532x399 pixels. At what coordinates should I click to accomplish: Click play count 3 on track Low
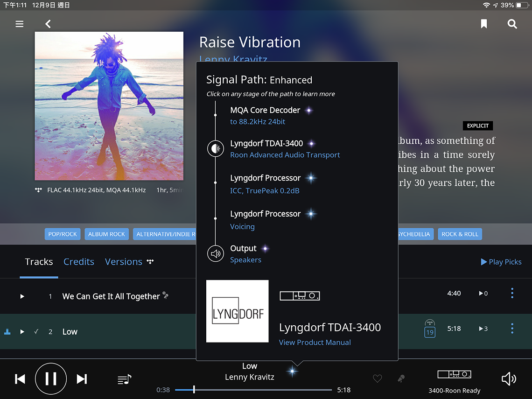[483, 329]
